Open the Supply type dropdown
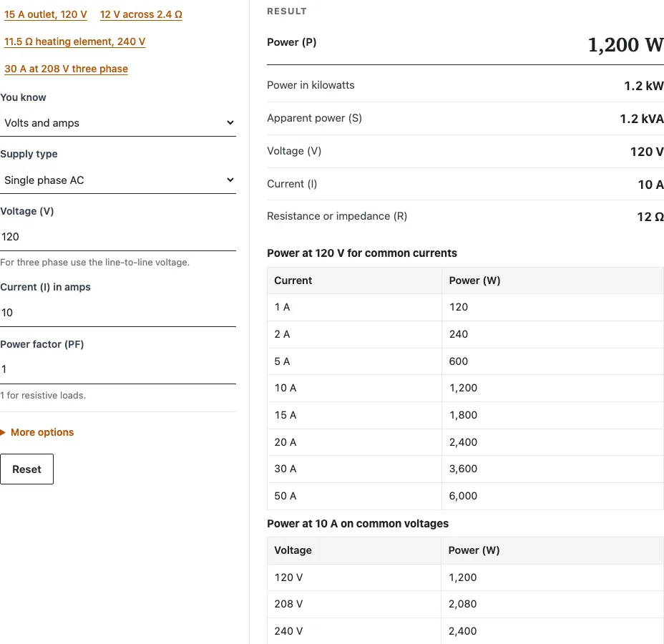The height and width of the screenshot is (644, 664). point(118,180)
